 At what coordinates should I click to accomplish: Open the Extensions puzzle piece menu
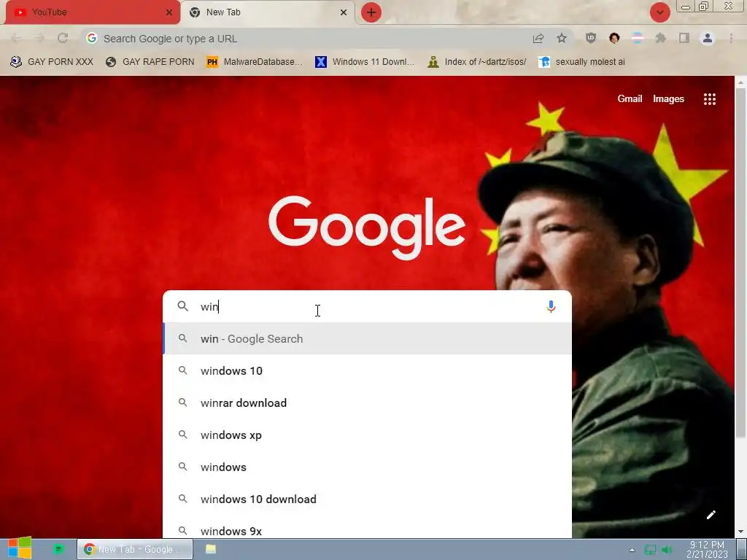(x=661, y=38)
